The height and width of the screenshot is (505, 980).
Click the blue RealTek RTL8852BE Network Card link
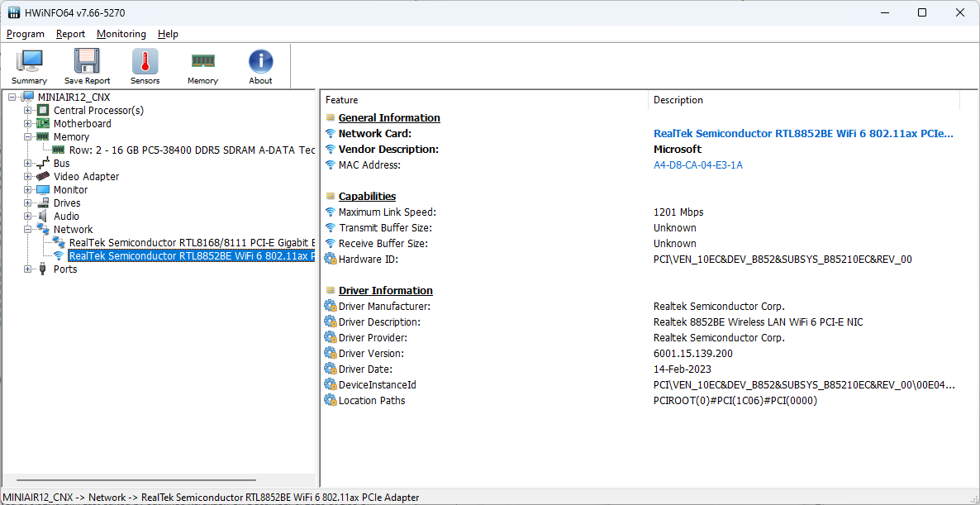(804, 134)
